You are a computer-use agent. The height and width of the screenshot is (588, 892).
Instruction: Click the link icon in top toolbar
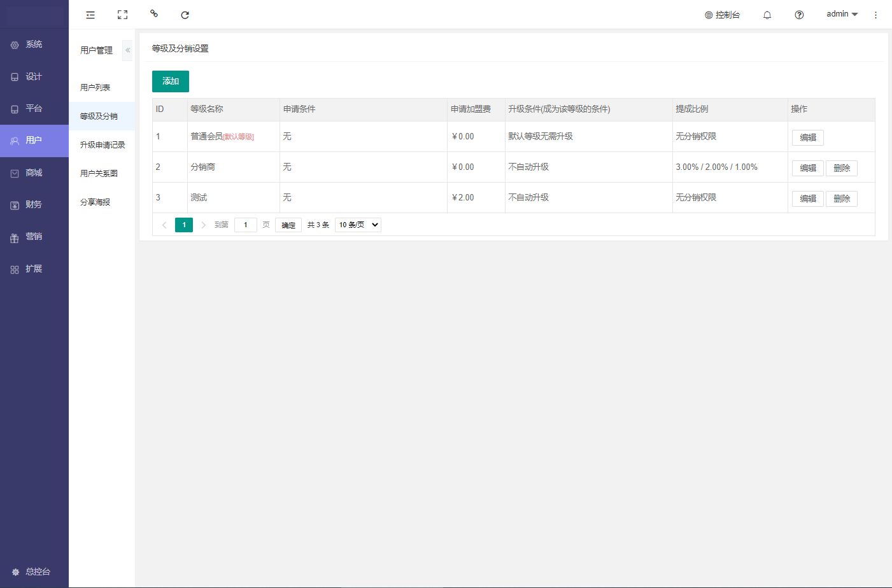tap(153, 13)
